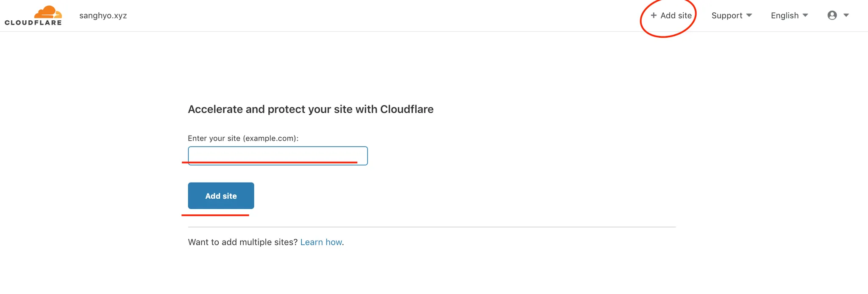The width and height of the screenshot is (868, 294).
Task: Click the Accelerate and protect heading
Action: 310,109
